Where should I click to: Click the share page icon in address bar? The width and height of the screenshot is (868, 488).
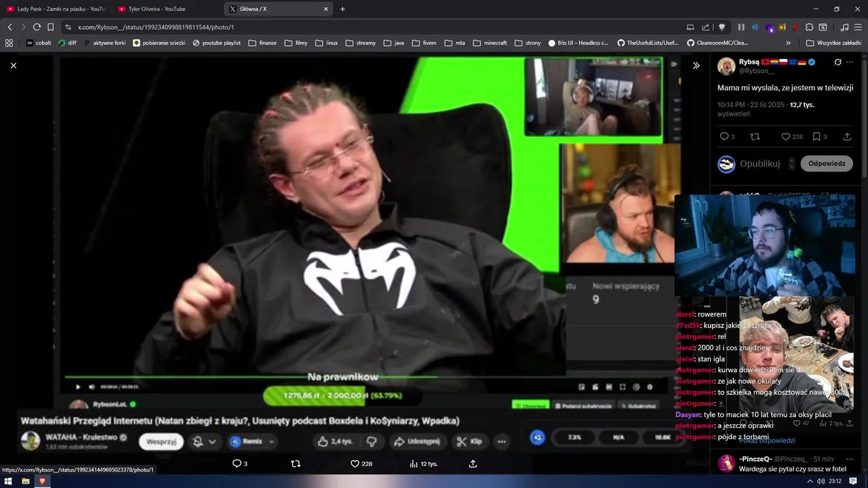coord(705,27)
